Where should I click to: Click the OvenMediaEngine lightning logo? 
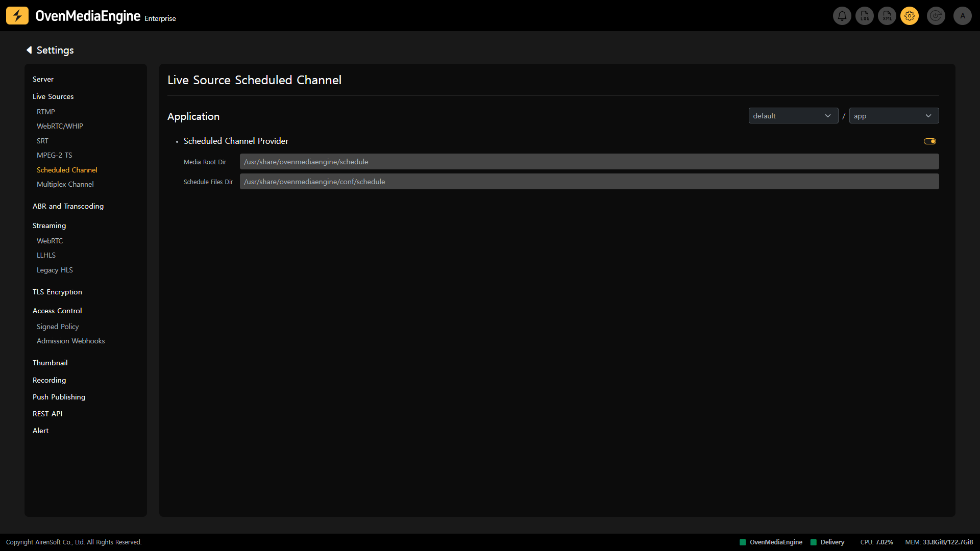click(x=17, y=16)
